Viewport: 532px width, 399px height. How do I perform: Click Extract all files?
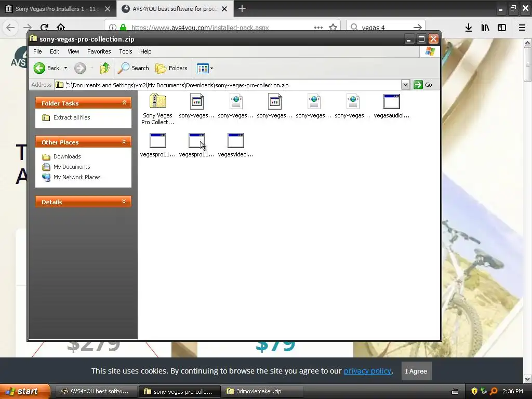(x=72, y=117)
